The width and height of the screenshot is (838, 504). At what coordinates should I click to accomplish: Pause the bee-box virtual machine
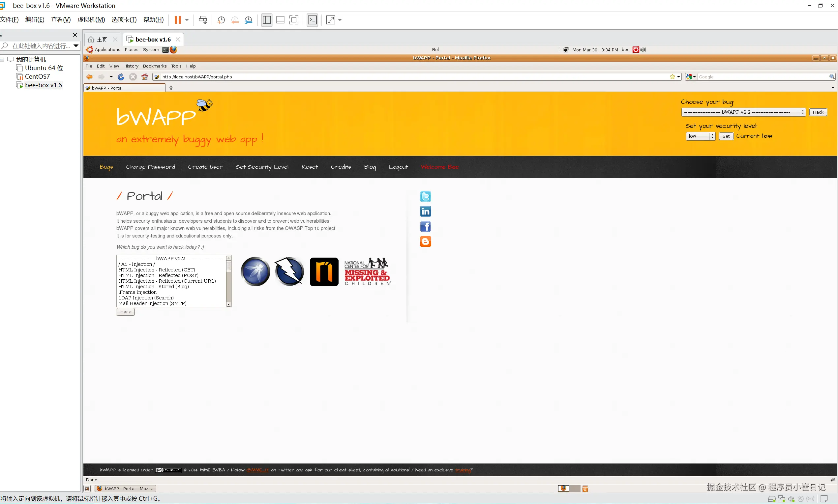(x=177, y=20)
